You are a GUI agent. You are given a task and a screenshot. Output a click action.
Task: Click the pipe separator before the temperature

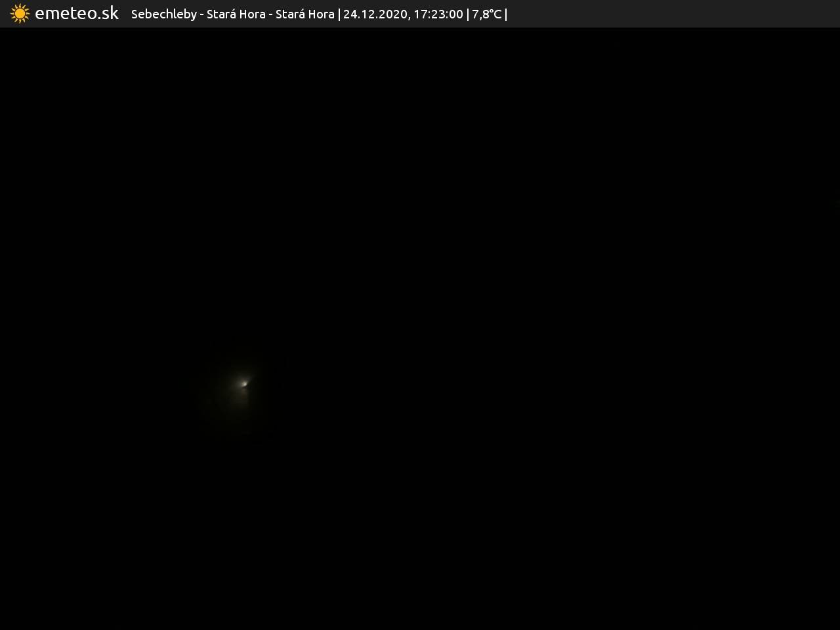[467, 14]
